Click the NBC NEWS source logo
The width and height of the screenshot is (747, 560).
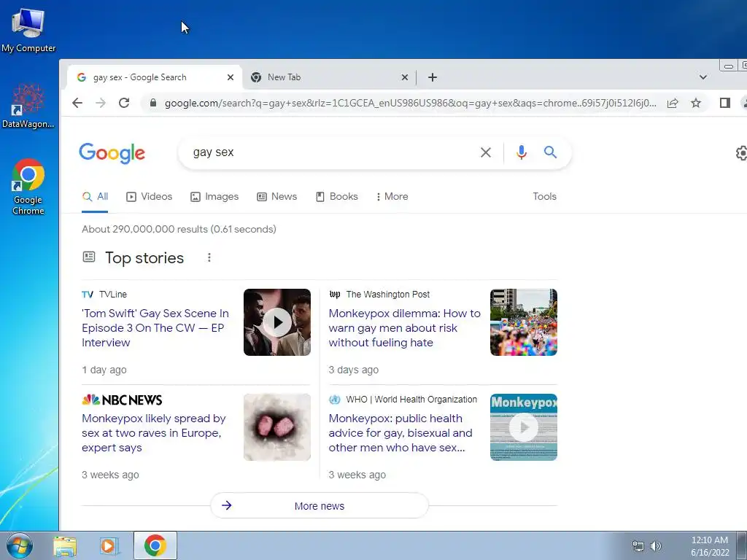point(122,400)
